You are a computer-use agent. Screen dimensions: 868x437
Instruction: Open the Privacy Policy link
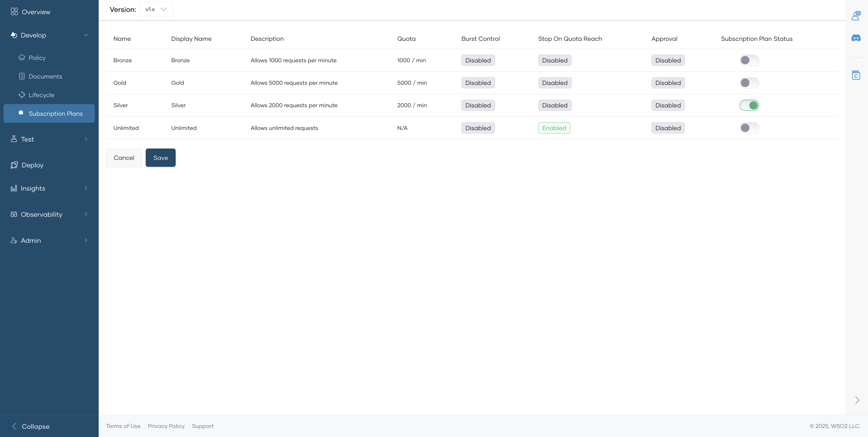pos(166,426)
